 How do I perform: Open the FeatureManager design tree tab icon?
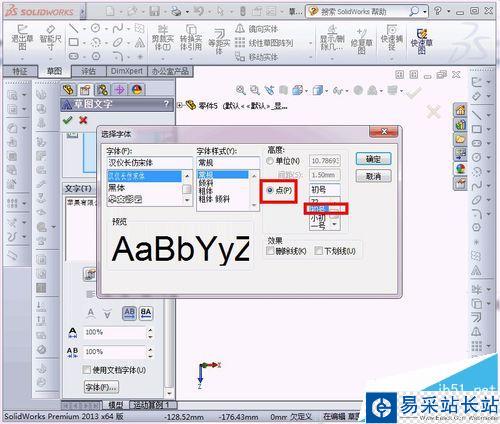(x=69, y=89)
